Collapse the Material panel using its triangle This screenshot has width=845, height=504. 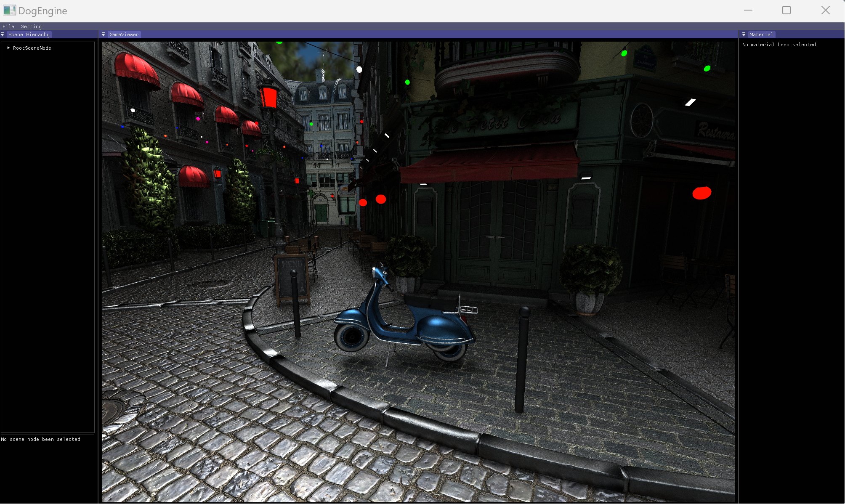pyautogui.click(x=744, y=34)
